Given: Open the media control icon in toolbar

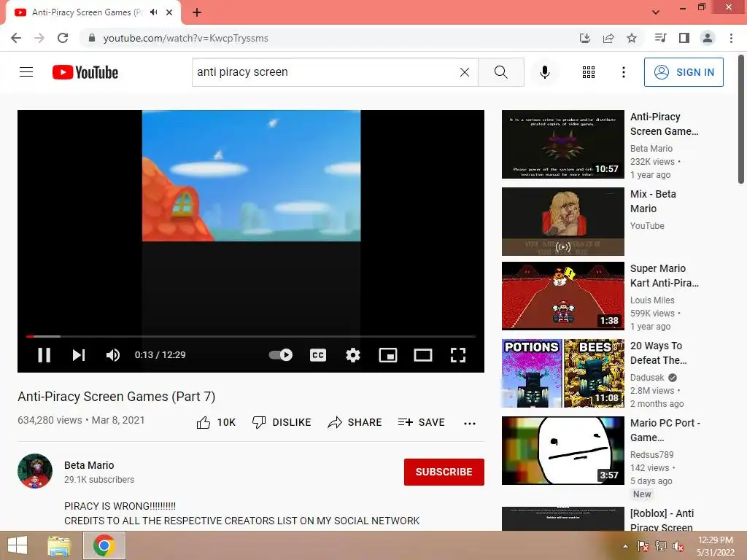Looking at the screenshot, I should 660,38.
